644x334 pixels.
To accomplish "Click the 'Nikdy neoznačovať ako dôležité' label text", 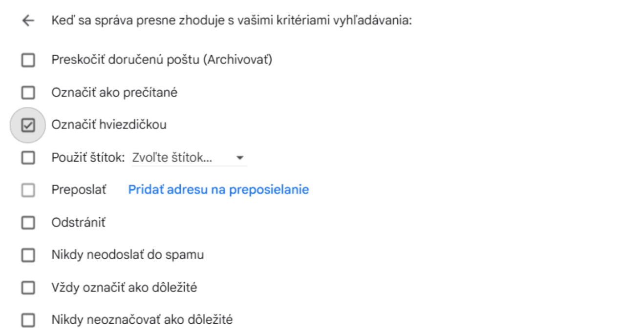I will pos(142,320).
